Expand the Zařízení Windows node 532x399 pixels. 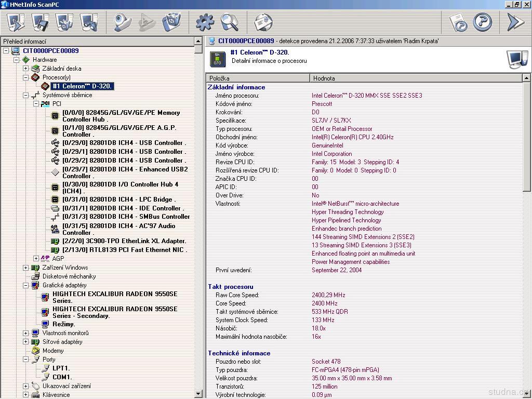pos(26,268)
